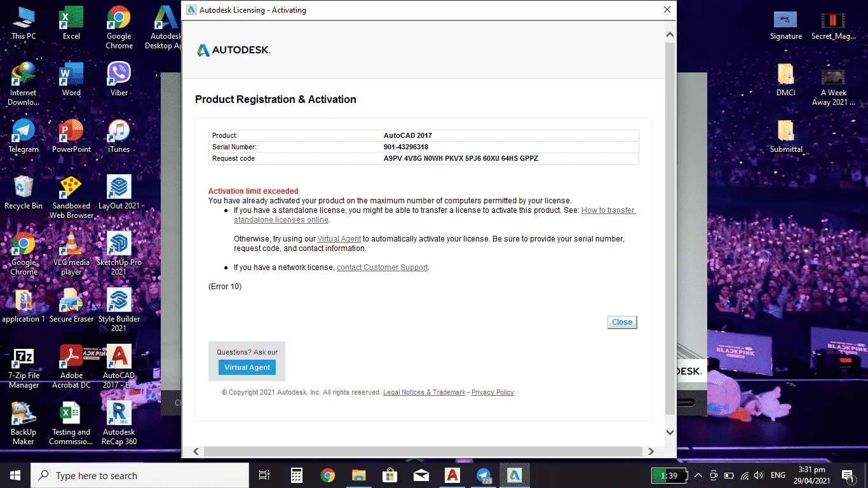Select the Submittal folder on desktop
This screenshot has height=488, width=868.
(x=786, y=136)
